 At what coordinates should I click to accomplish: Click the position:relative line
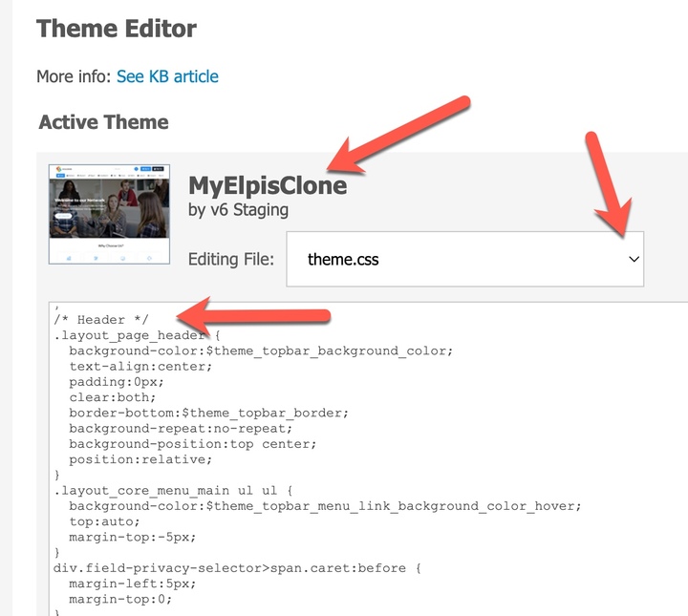tap(140, 459)
